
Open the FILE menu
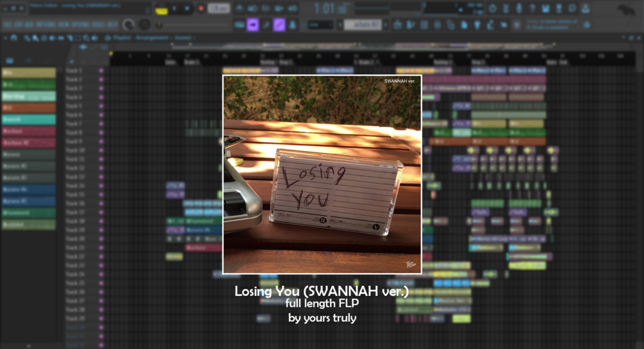(7, 24)
